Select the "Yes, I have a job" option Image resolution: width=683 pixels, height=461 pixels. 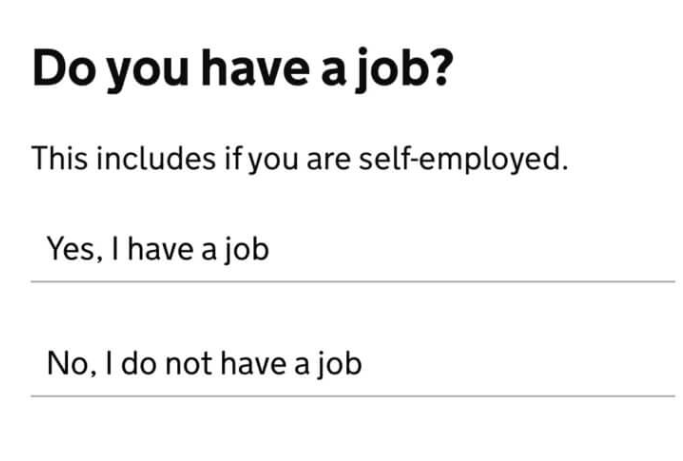pos(353,249)
